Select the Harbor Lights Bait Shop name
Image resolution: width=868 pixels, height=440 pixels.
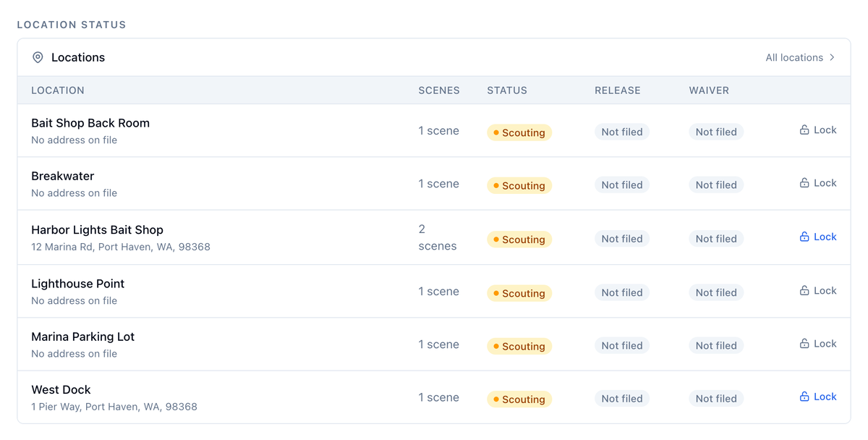click(97, 229)
